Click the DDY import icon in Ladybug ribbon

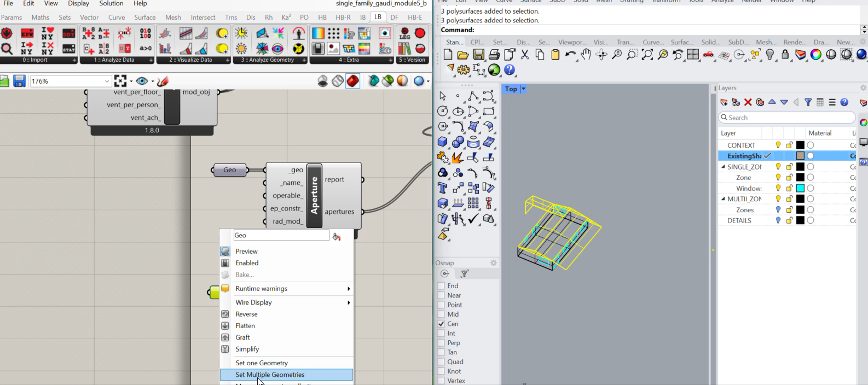(x=69, y=34)
